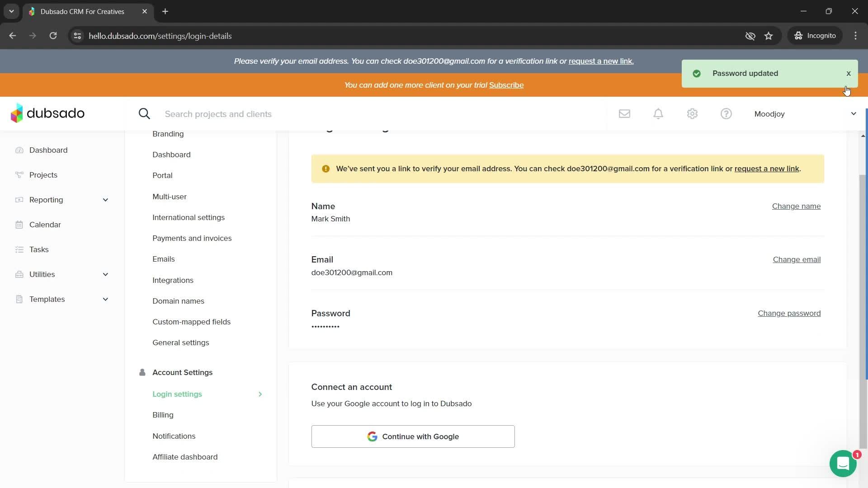Screen dimensions: 868x488
Task: Open a new browser tab
Action: [x=165, y=11]
